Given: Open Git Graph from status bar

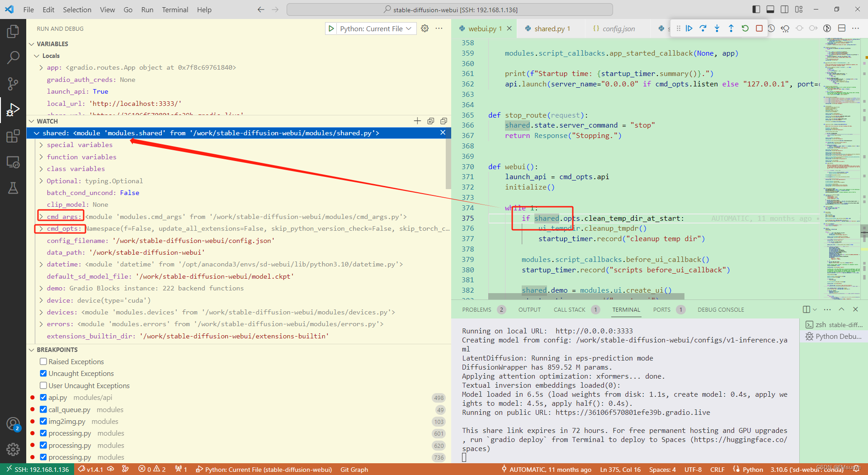Looking at the screenshot, I should pos(354,469).
